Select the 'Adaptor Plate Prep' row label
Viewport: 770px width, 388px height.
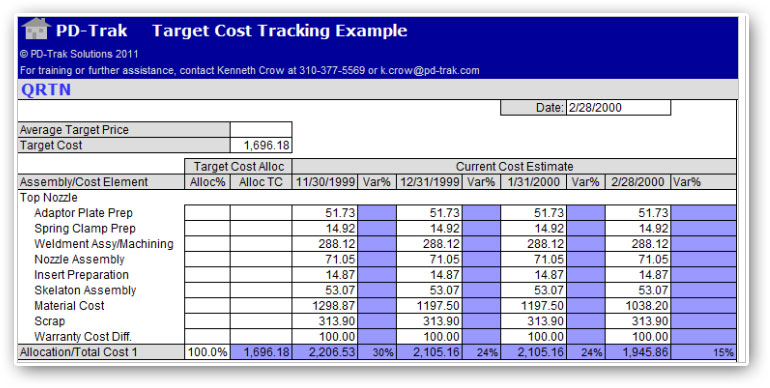coord(83,213)
